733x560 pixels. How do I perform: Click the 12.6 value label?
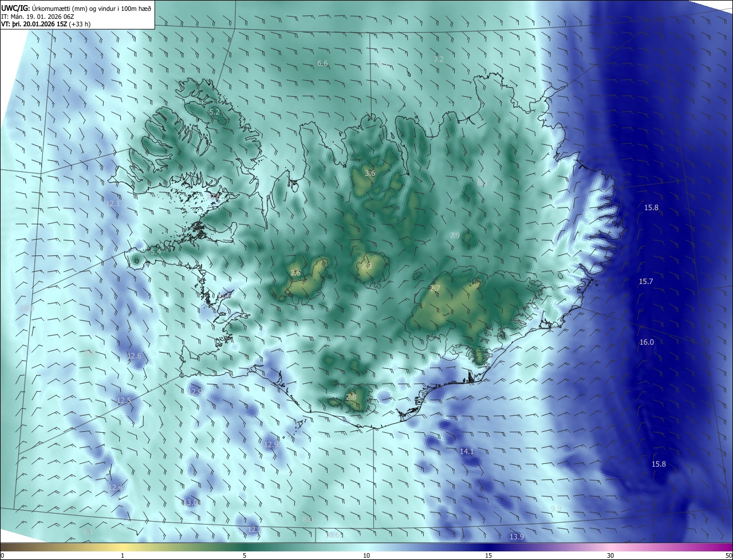pos(134,356)
